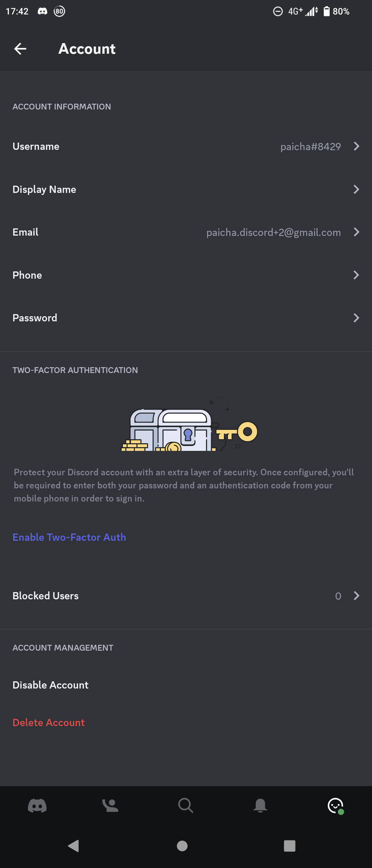Open the chevron beside Blocked Users

[x=356, y=596]
